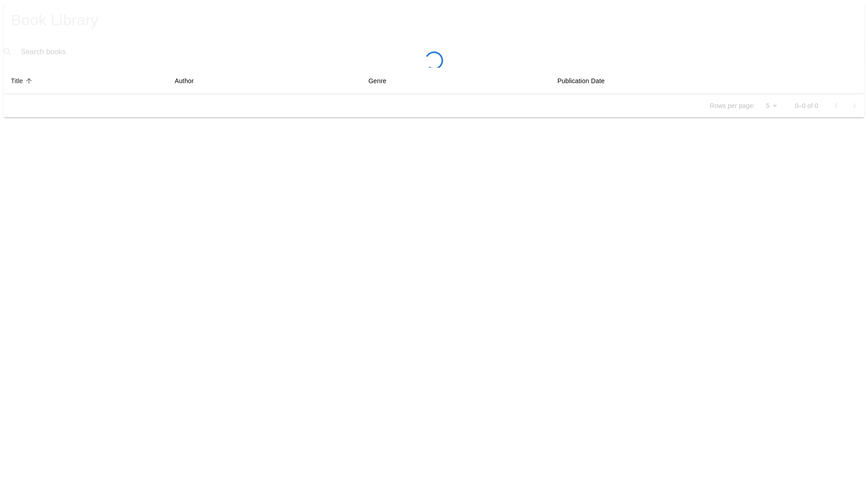
Task: Click the rows per page dropdown arrow
Action: pyautogui.click(x=775, y=106)
